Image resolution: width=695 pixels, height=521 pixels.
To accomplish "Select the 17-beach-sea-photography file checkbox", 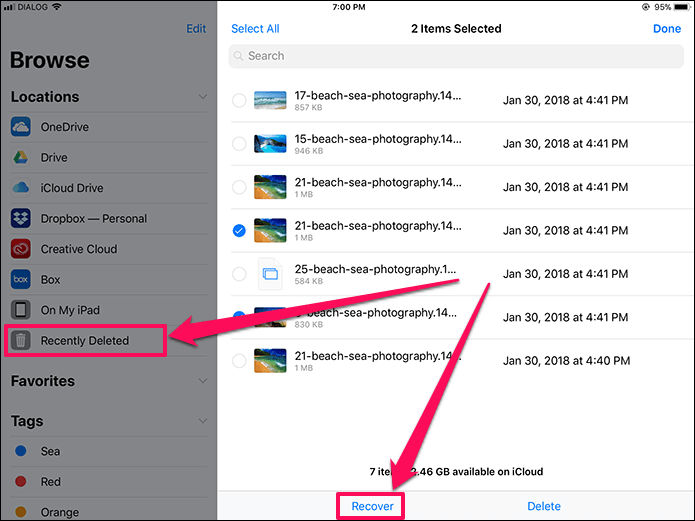I will (x=239, y=100).
